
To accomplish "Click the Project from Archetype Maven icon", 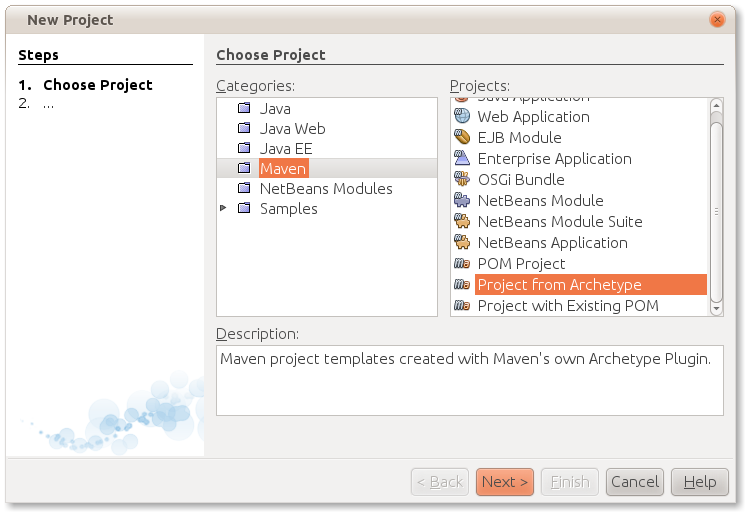I will tap(462, 284).
